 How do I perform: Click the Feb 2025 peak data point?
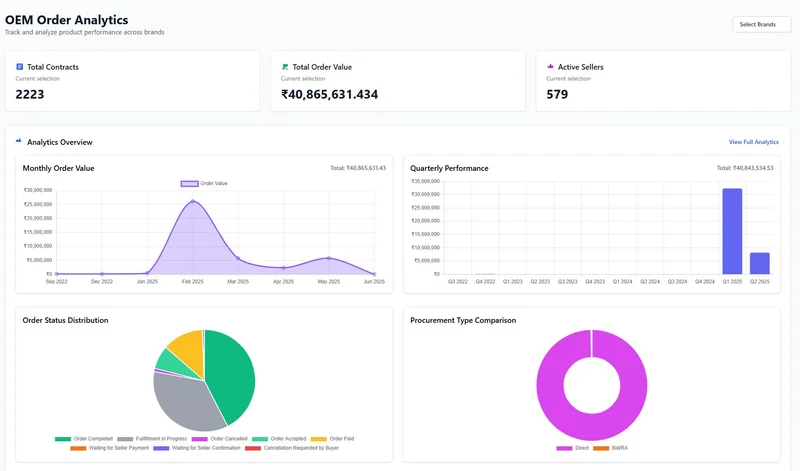193,201
